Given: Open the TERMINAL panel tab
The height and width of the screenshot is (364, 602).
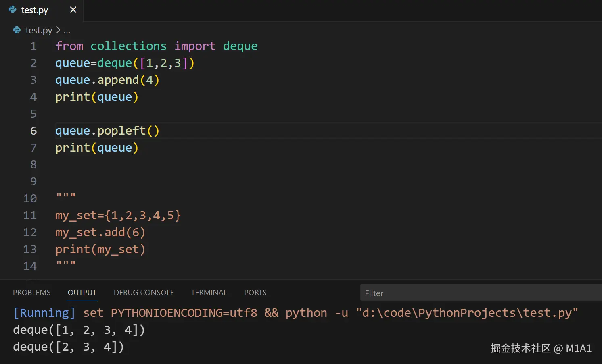Looking at the screenshot, I should pyautogui.click(x=209, y=293).
